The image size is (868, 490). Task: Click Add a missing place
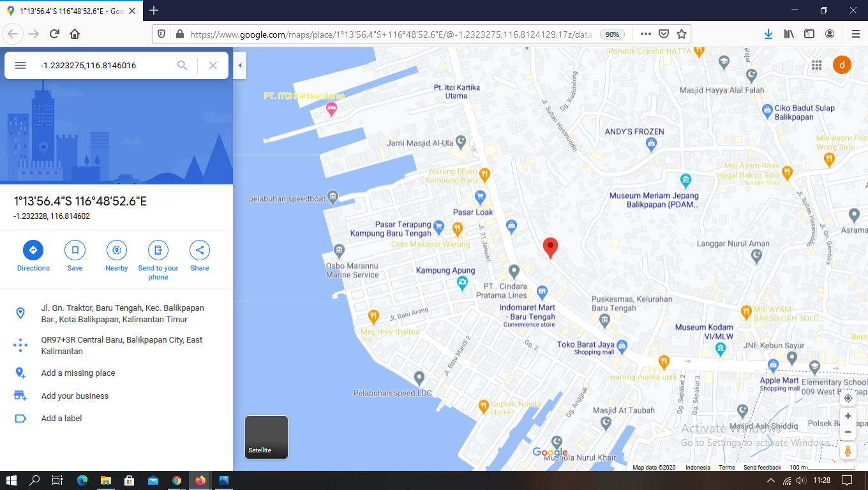tap(78, 373)
